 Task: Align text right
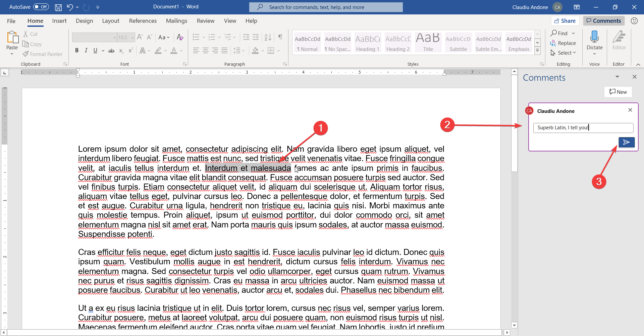[x=215, y=51]
